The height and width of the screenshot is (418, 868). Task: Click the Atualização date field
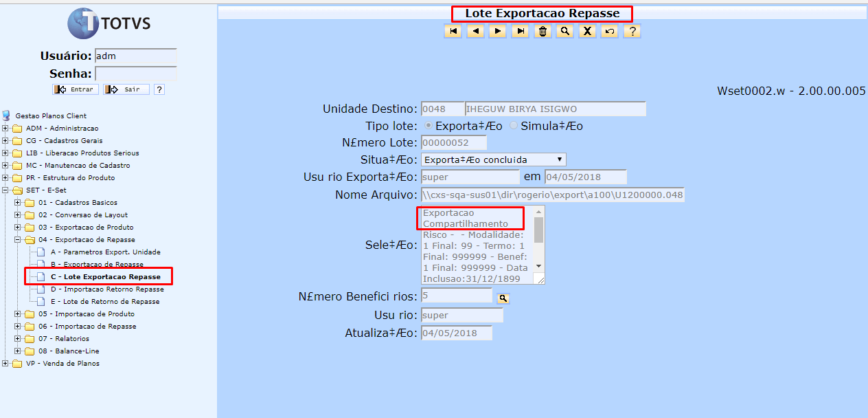tap(457, 333)
